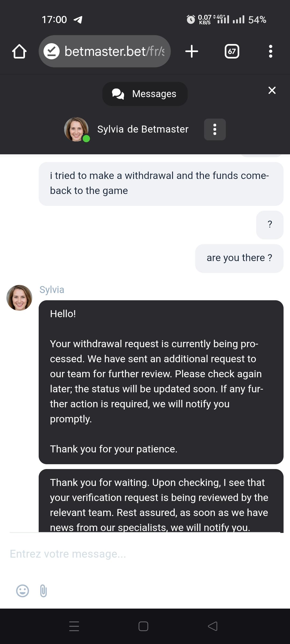The width and height of the screenshot is (290, 644).
Task: Open the emoji picker
Action: [x=23, y=591]
